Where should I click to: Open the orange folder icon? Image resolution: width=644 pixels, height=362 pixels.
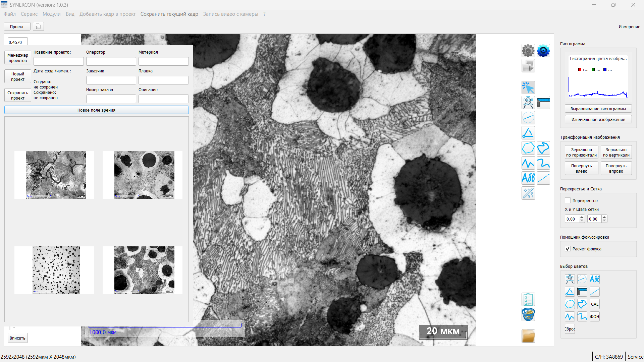tap(528, 336)
